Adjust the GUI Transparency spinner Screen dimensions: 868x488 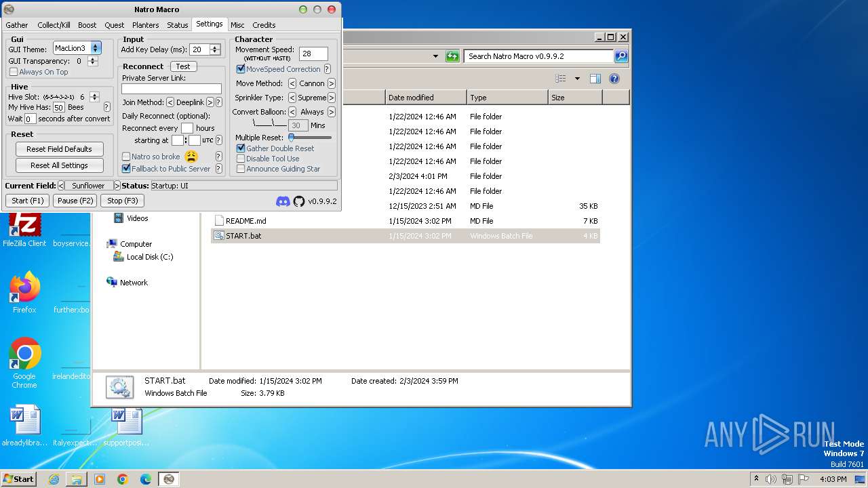click(x=93, y=61)
